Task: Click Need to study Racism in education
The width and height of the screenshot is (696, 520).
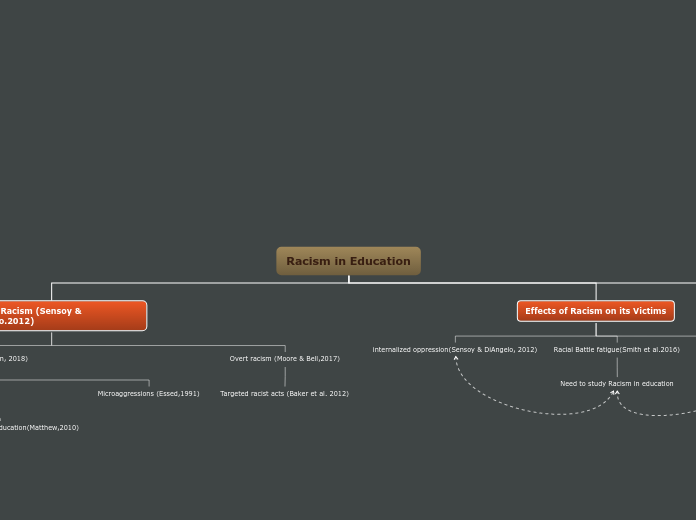Action: 617,384
